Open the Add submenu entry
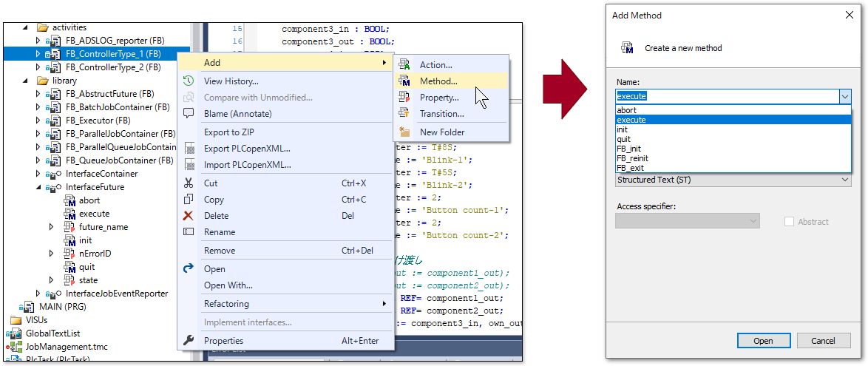The height and width of the screenshot is (366, 868). [285, 63]
